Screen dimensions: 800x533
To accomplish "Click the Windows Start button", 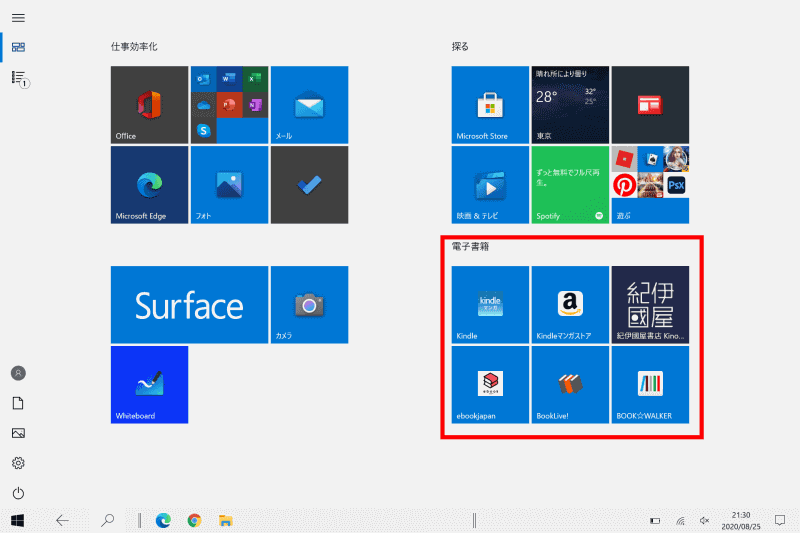I will tap(18, 521).
